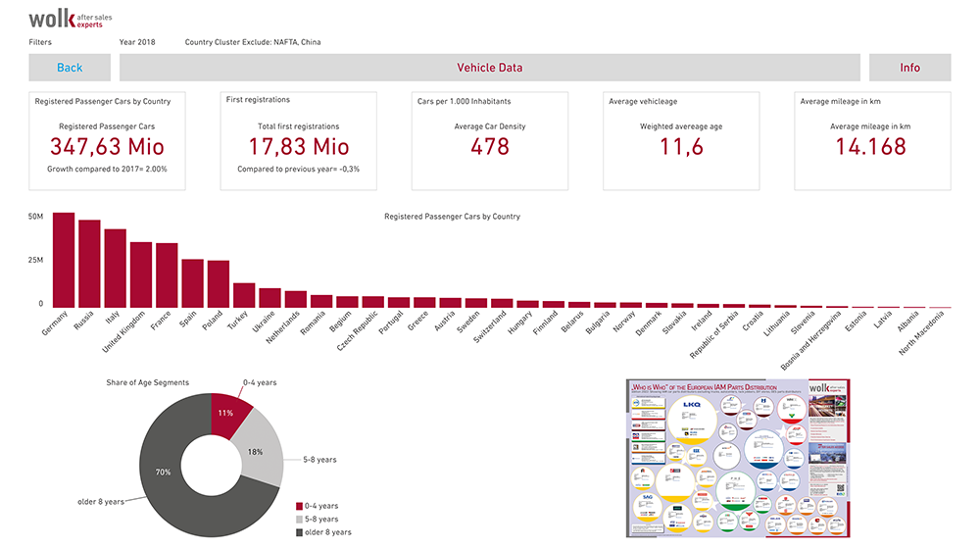Screen dimensions: 980x548
Task: Click the light gray 5-8 years legend swatch
Action: tap(300, 519)
